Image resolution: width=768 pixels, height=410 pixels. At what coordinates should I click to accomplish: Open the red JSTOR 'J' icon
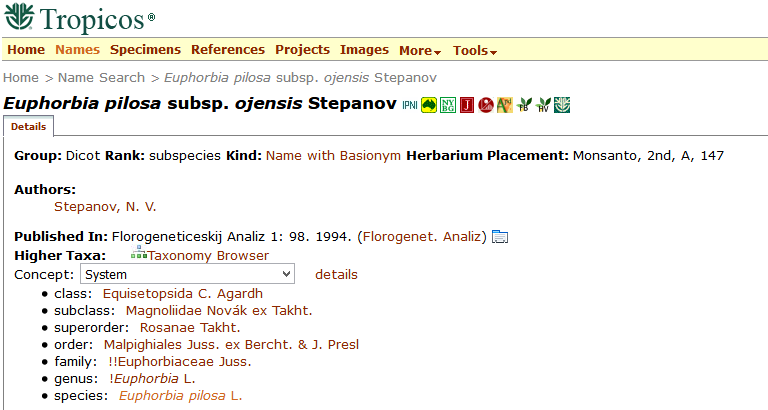point(467,105)
